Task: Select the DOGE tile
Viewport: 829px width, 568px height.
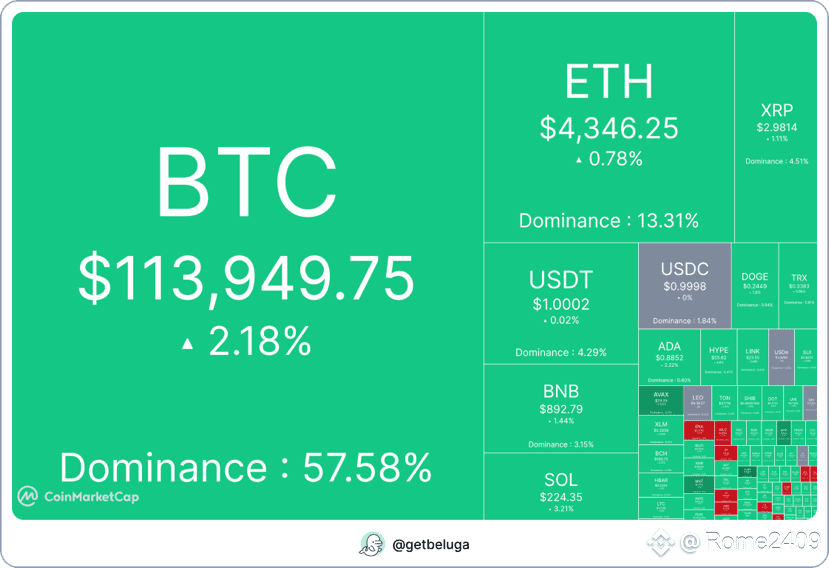Action: click(755, 286)
